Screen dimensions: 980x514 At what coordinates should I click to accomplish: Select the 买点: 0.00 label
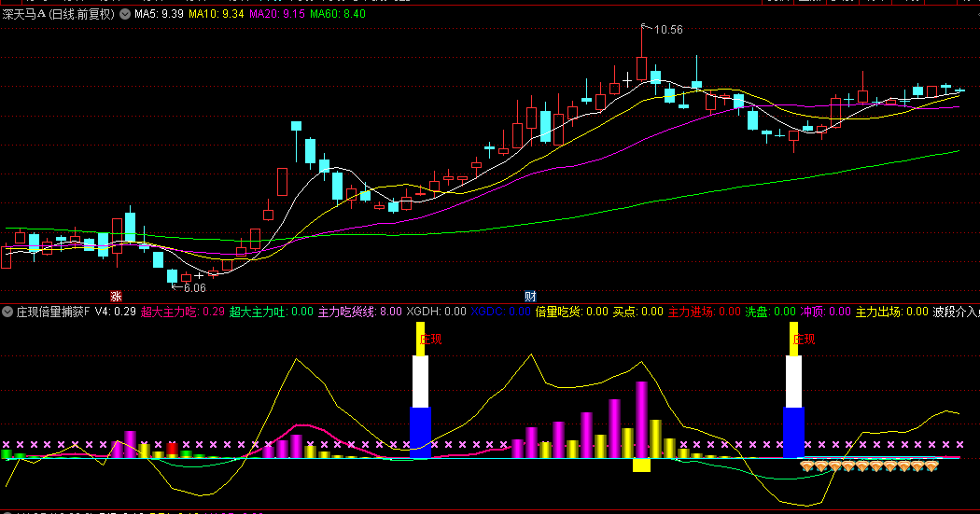637,312
